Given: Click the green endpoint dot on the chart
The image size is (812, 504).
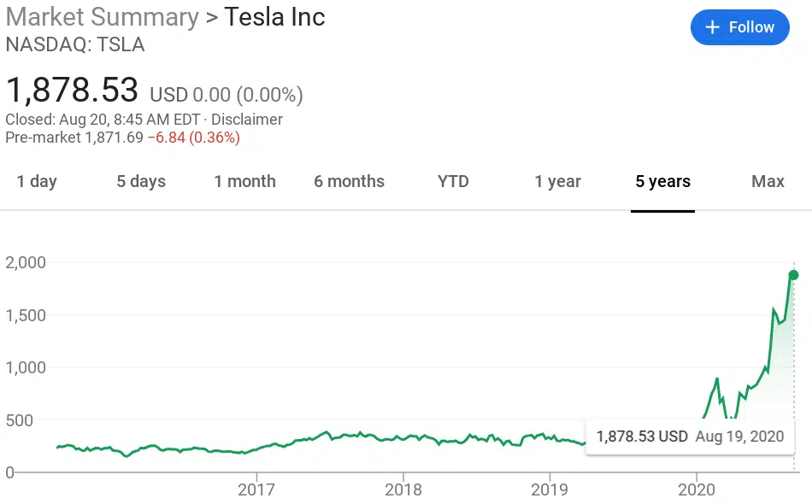Looking at the screenshot, I should [793, 275].
